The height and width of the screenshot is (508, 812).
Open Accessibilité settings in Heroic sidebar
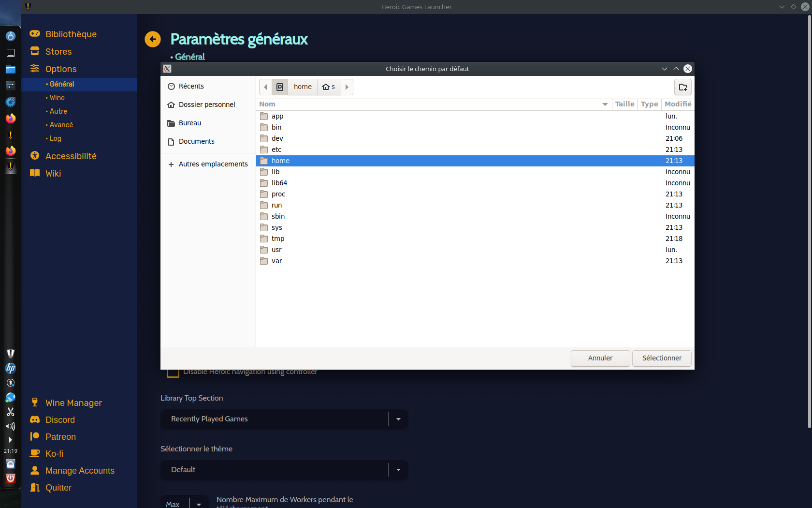click(x=63, y=156)
